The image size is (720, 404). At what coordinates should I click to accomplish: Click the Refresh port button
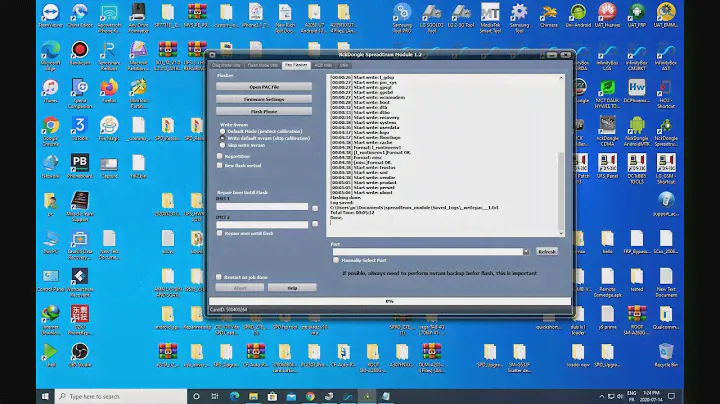pyautogui.click(x=546, y=251)
